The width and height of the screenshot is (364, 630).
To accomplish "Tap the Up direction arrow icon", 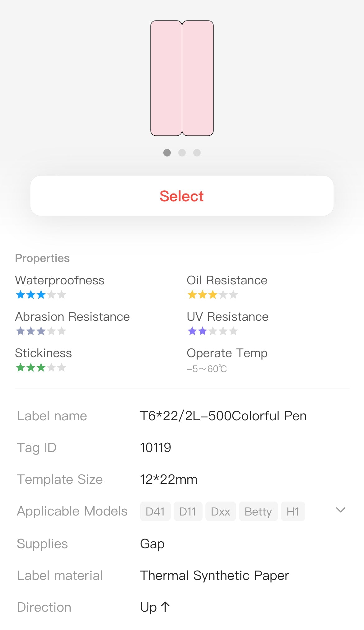I will point(165,607).
